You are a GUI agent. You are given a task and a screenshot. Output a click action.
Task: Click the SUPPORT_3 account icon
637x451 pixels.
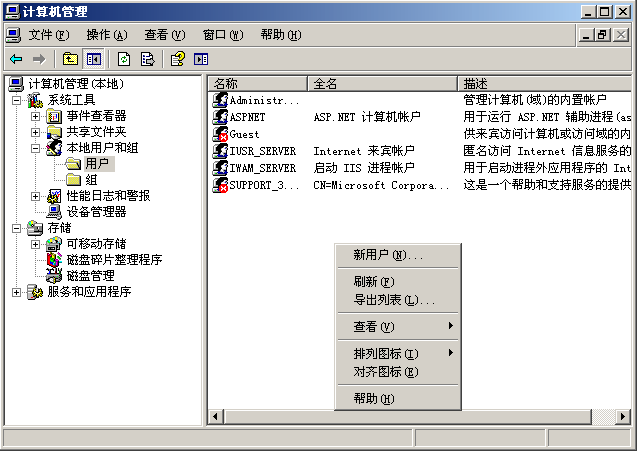[x=220, y=185]
